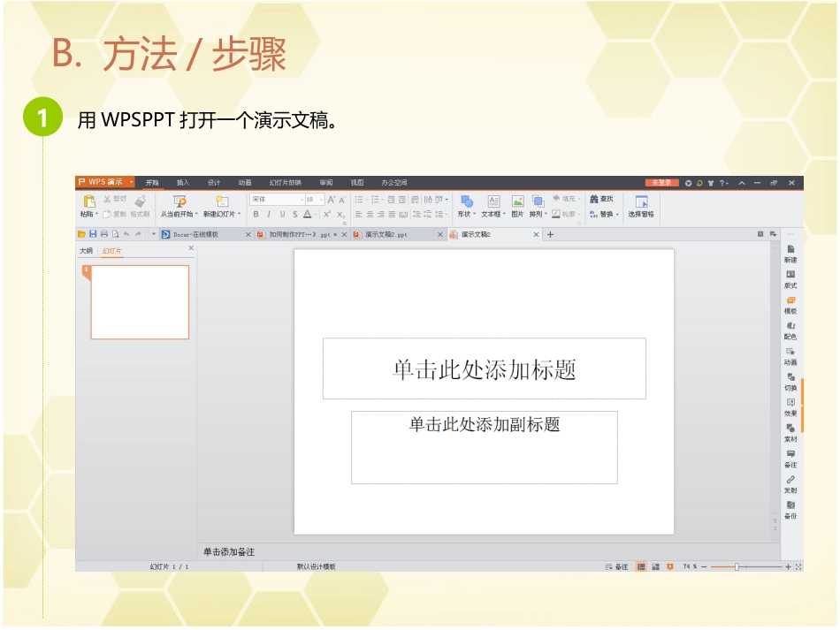The image size is (840, 630).
Task: Expand the Shapes (形状) dropdown arrow
Action: point(475,214)
